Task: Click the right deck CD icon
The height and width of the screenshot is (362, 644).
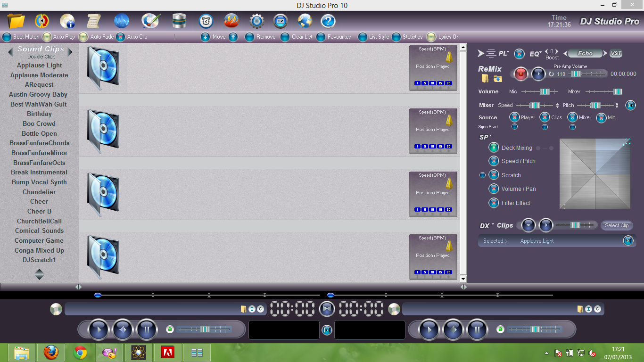Action: [x=394, y=309]
